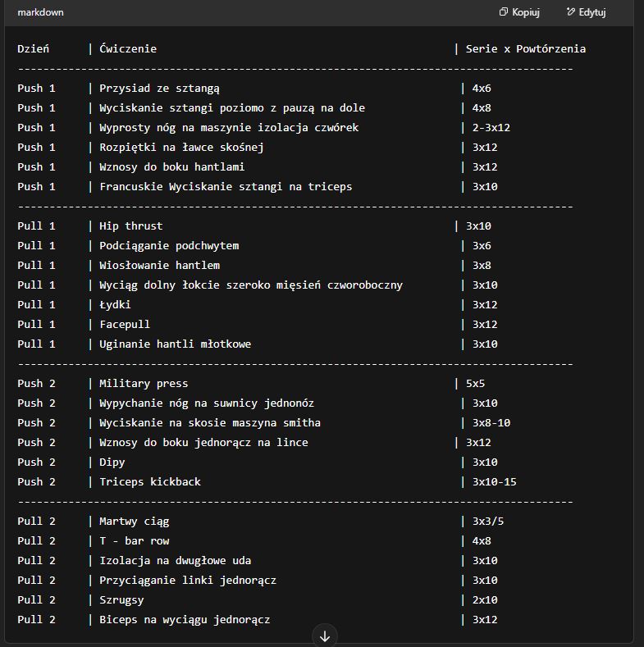The height and width of the screenshot is (647, 644).
Task: Click Rozpiętki na ławce skośnej
Action: pyautogui.click(x=181, y=148)
